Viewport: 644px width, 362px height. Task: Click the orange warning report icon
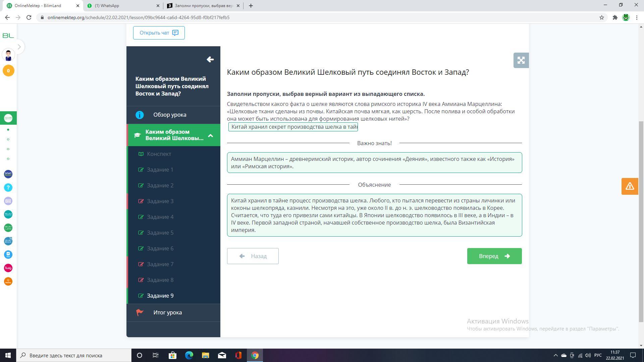click(629, 186)
